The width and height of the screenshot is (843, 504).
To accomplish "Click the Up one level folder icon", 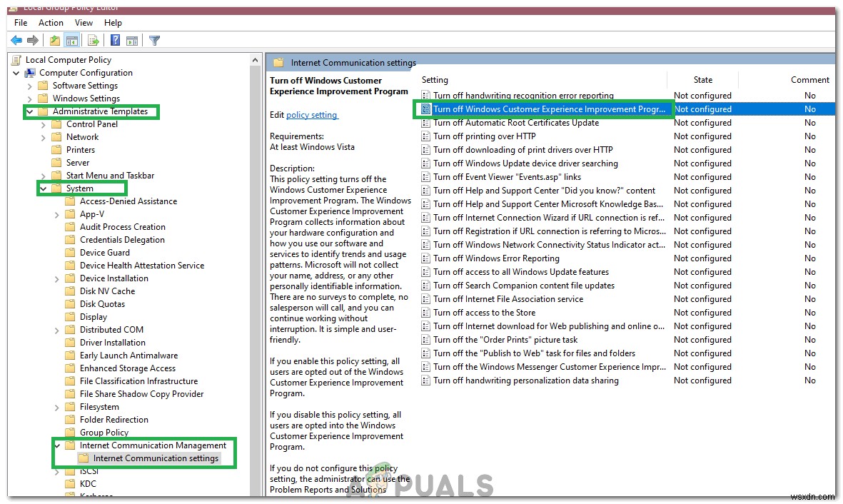I will point(55,41).
